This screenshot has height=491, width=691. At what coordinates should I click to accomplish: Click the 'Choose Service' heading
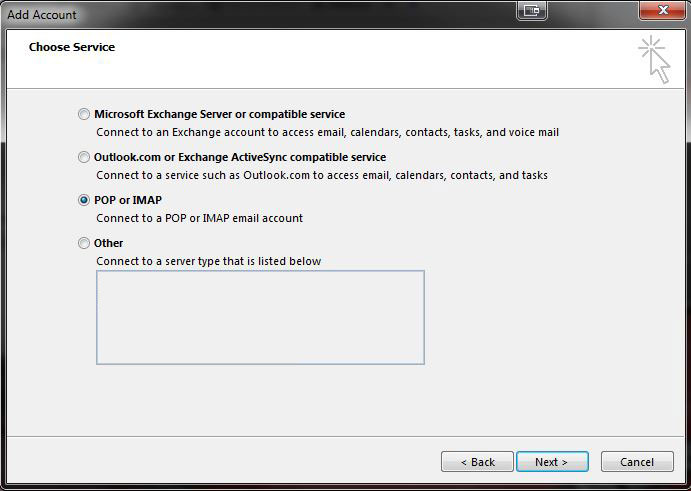pos(72,47)
